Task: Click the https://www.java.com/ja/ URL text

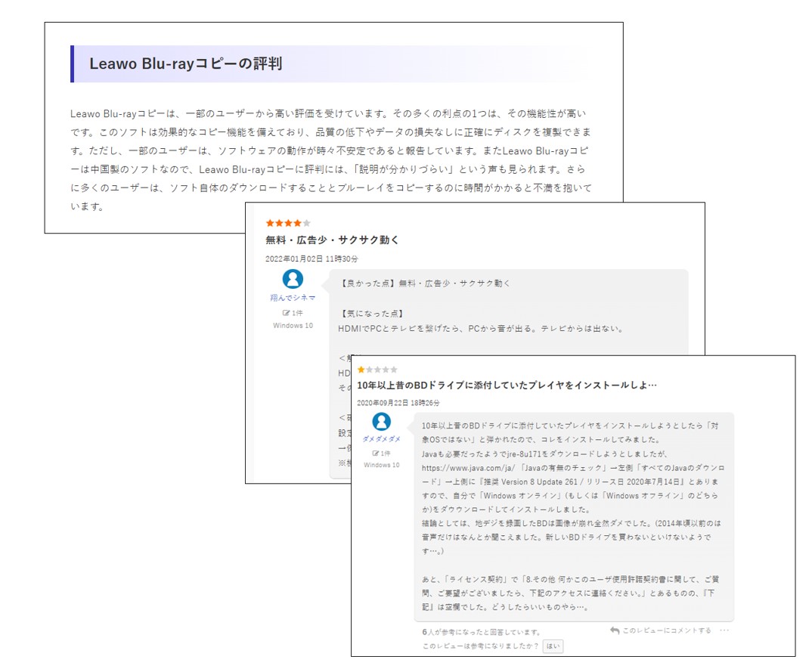Action: click(468, 467)
